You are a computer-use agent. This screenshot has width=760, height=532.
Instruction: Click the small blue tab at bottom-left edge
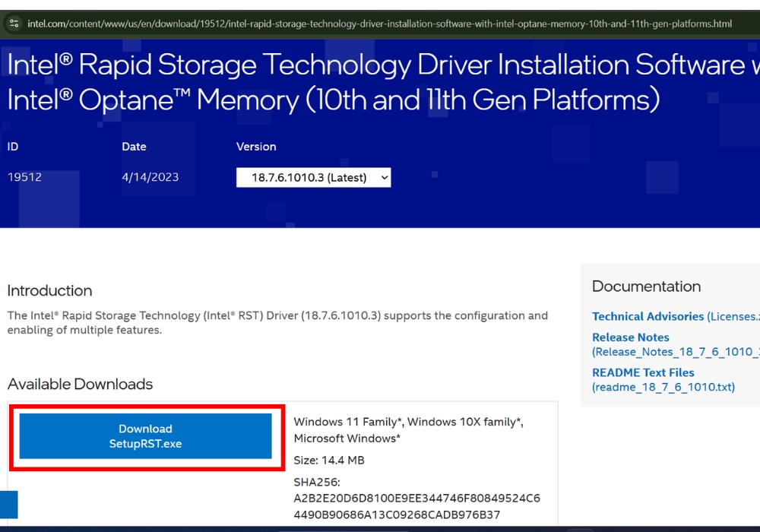click(8, 505)
